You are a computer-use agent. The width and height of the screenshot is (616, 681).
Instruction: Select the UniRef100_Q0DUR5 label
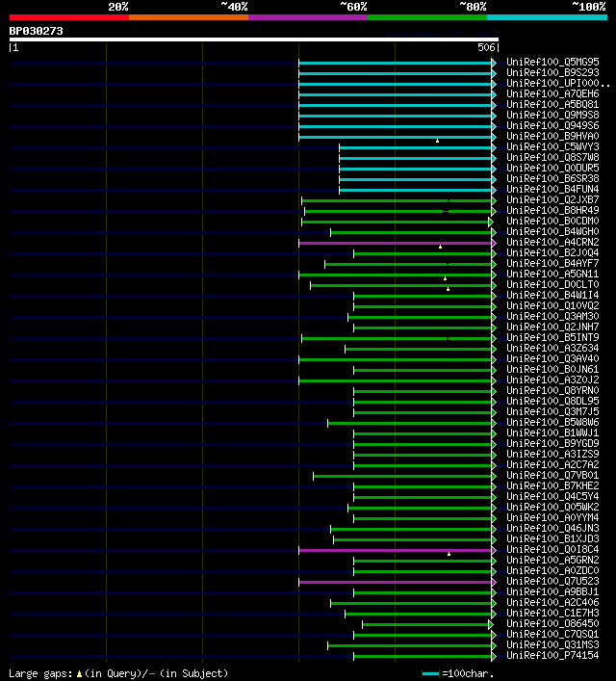click(x=552, y=168)
